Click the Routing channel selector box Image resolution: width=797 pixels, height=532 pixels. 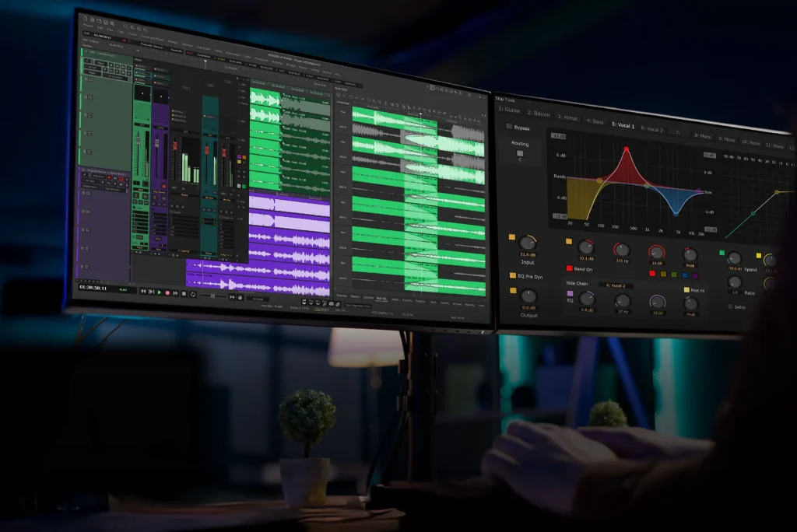pos(520,154)
